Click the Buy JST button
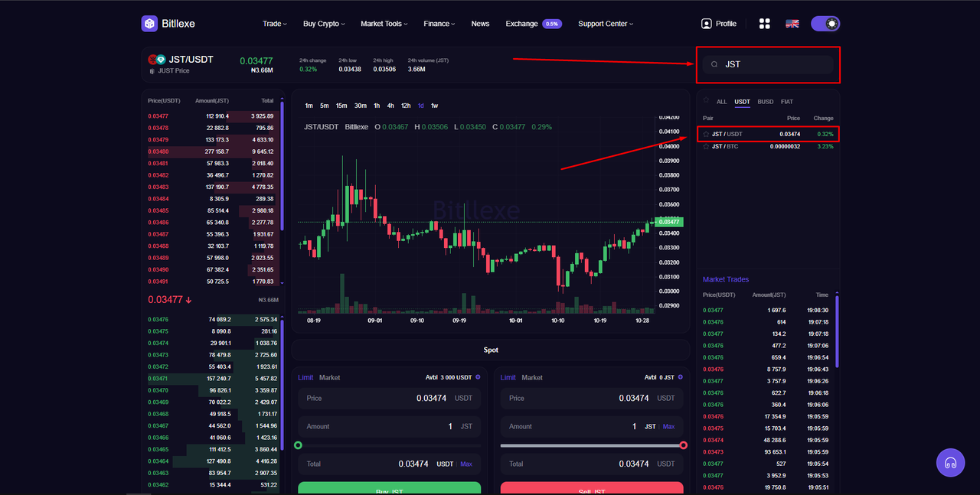Screen dimensions: 980x495 [x=389, y=488]
